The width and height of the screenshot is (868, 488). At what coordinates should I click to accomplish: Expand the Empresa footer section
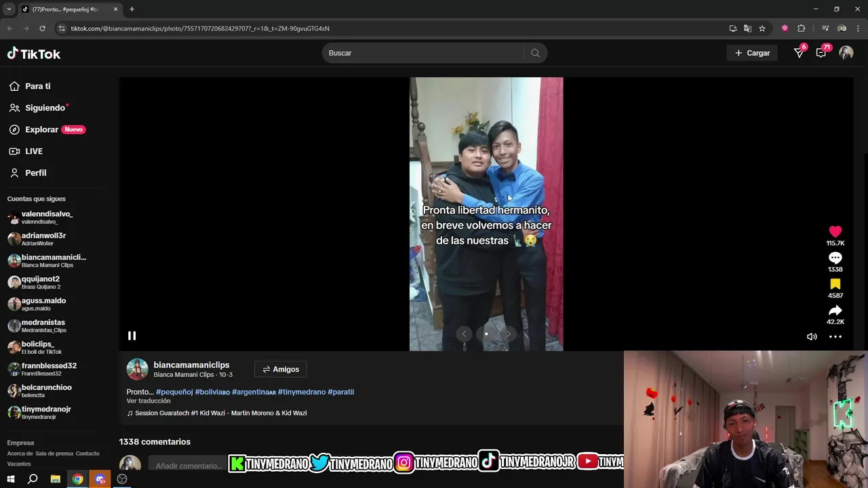pos(20,443)
